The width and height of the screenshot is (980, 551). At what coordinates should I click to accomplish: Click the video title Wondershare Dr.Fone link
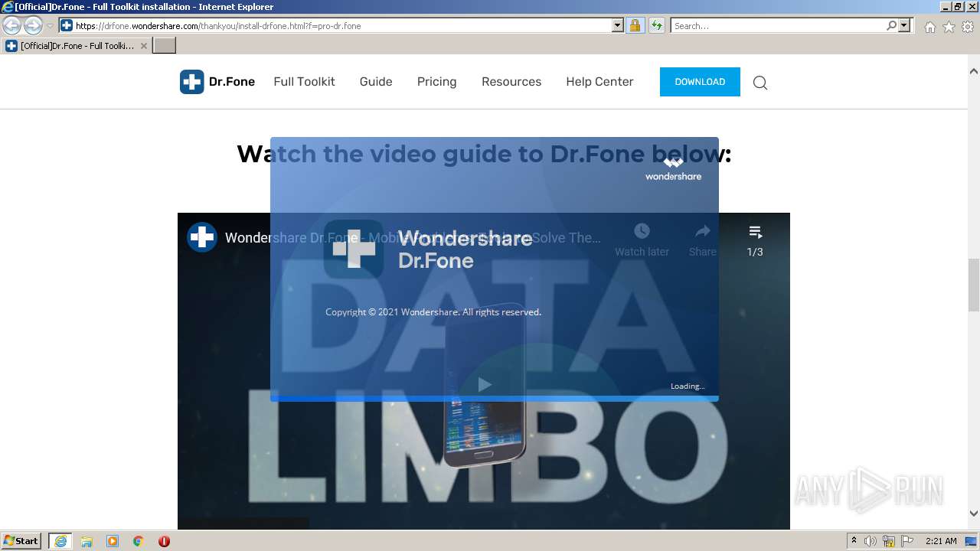(413, 237)
